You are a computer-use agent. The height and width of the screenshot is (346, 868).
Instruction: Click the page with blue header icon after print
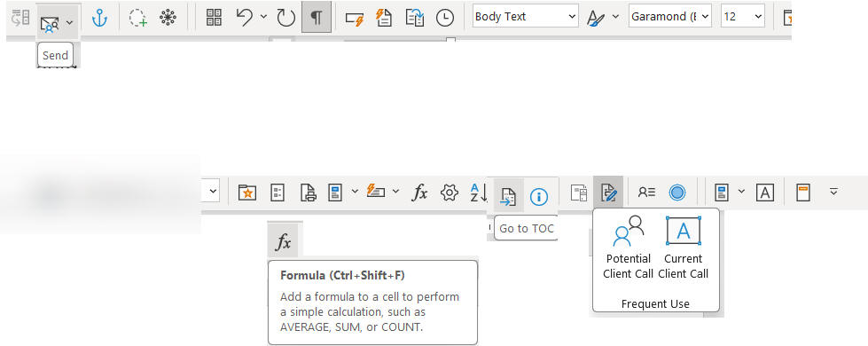[335, 193]
